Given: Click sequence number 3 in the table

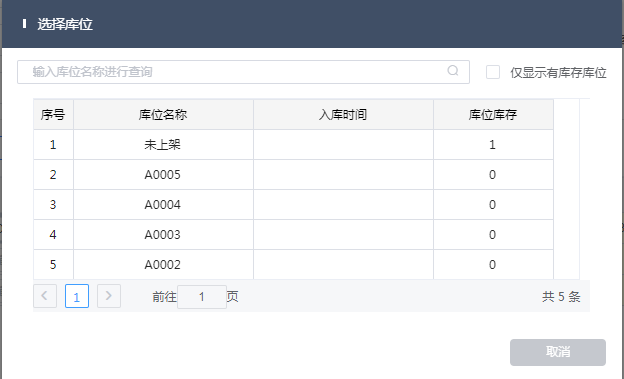Looking at the screenshot, I should [x=53, y=205].
